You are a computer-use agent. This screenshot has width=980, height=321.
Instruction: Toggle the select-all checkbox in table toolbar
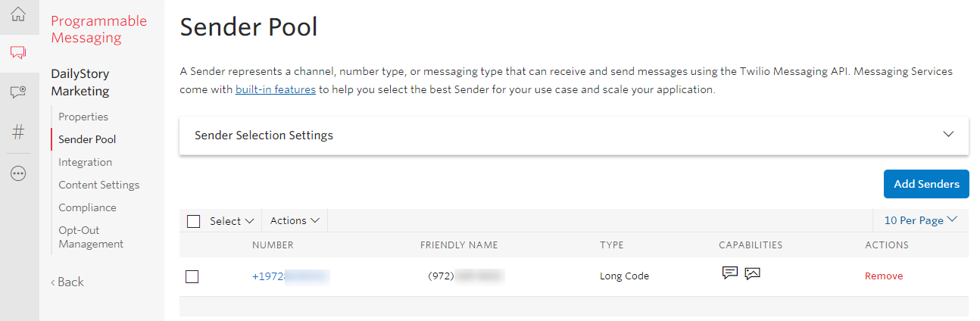coord(193,221)
